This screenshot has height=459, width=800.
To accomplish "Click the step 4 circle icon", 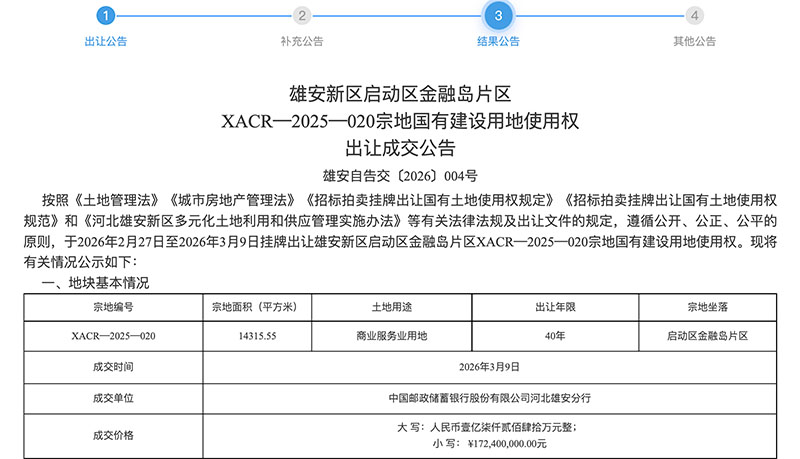I will point(694,15).
